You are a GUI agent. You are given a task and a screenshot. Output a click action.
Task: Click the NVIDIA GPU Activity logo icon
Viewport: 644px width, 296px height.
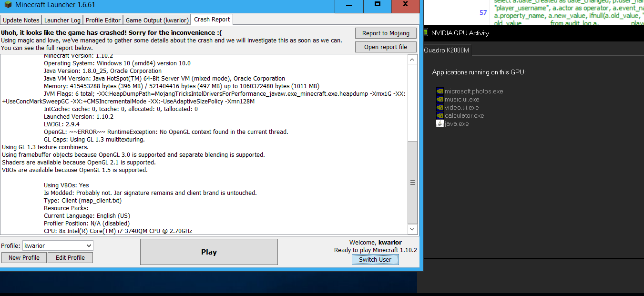(x=425, y=33)
